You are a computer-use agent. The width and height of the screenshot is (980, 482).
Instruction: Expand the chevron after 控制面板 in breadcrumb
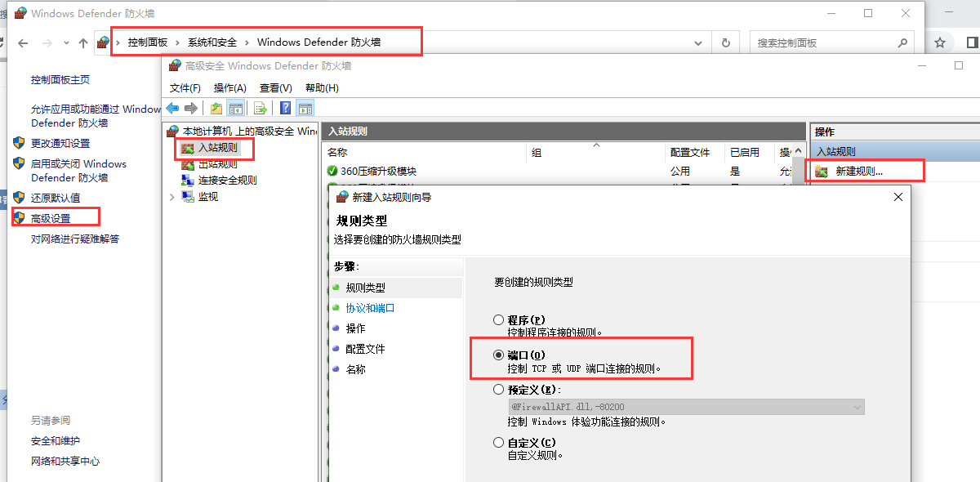[x=178, y=42]
